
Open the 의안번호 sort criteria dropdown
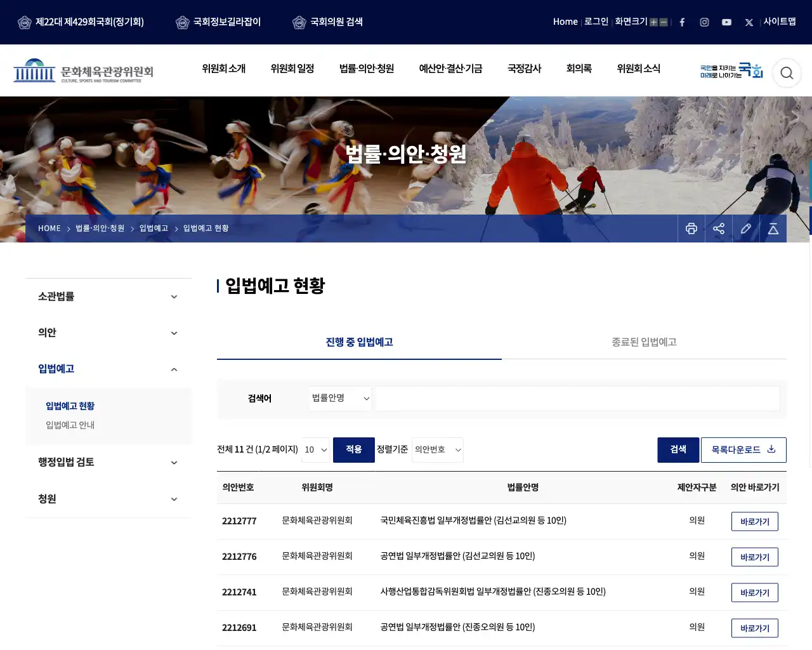tap(438, 449)
